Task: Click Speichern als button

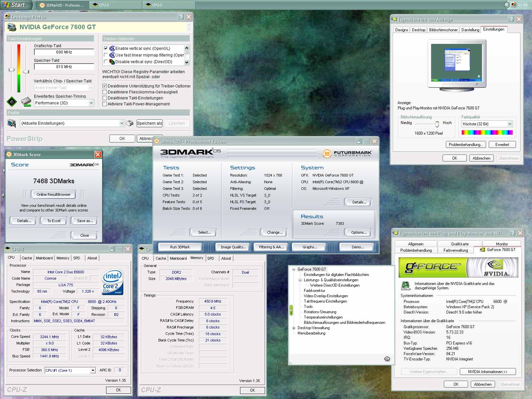Action: click(x=150, y=123)
